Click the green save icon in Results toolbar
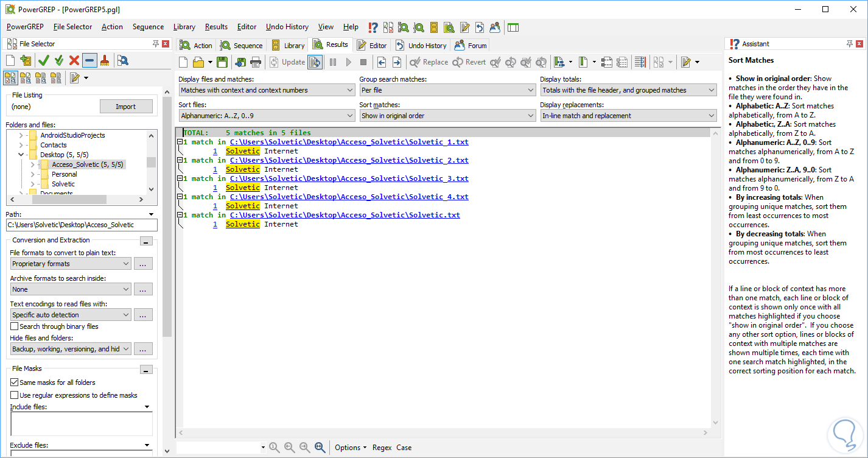This screenshot has height=458, width=868. tap(222, 62)
